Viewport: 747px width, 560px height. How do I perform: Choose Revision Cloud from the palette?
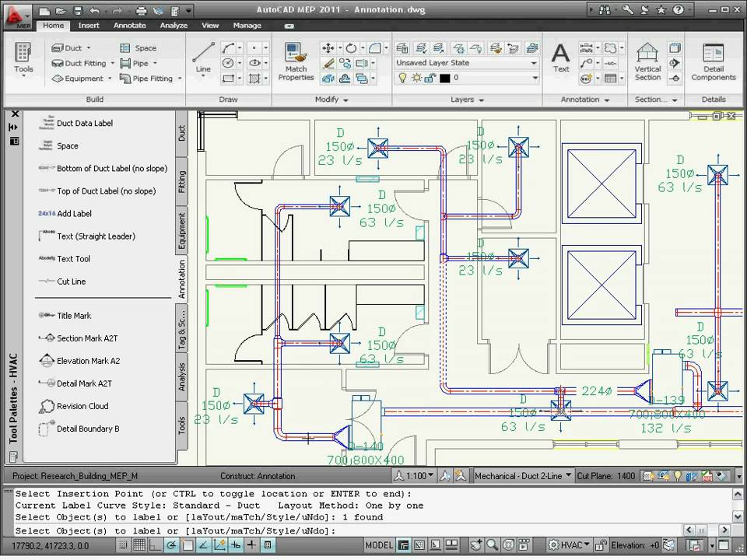(x=74, y=406)
